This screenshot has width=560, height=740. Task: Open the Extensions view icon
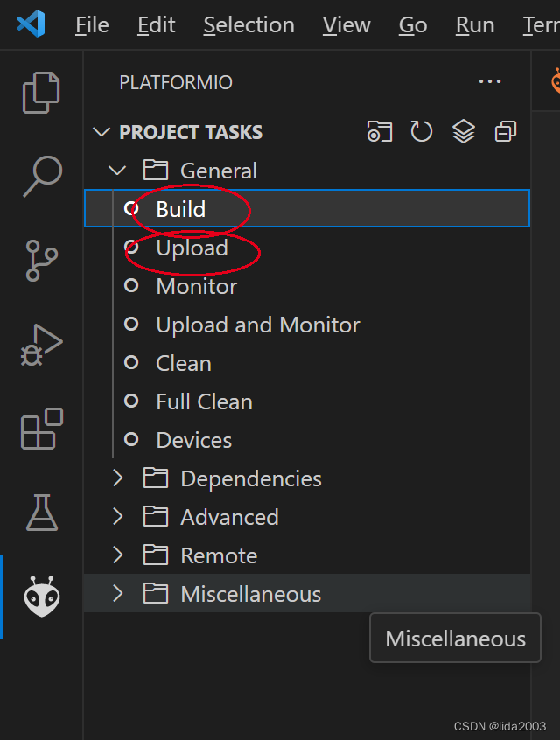(41, 428)
